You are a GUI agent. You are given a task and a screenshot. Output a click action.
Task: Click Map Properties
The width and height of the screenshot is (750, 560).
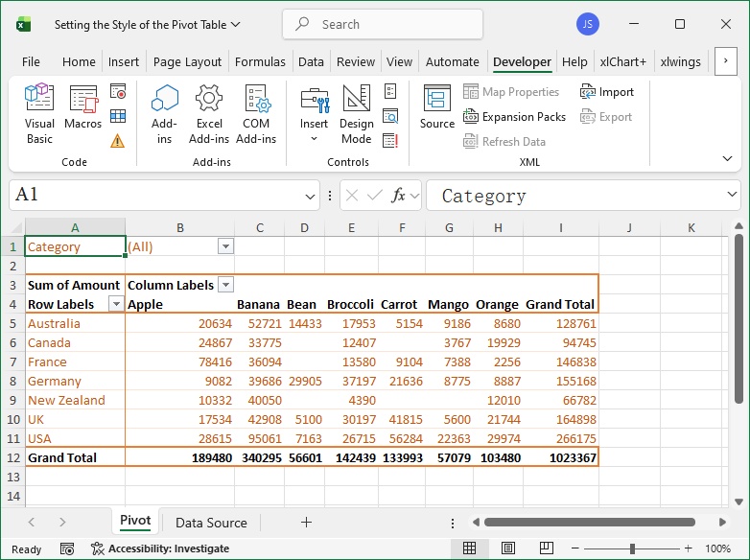click(511, 92)
